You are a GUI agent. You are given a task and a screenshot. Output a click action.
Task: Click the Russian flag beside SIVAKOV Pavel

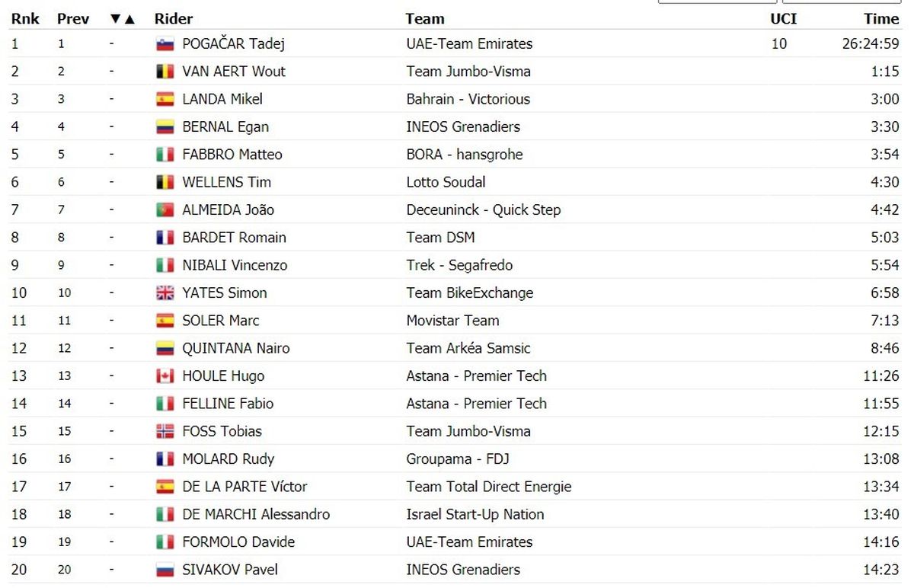click(x=165, y=570)
